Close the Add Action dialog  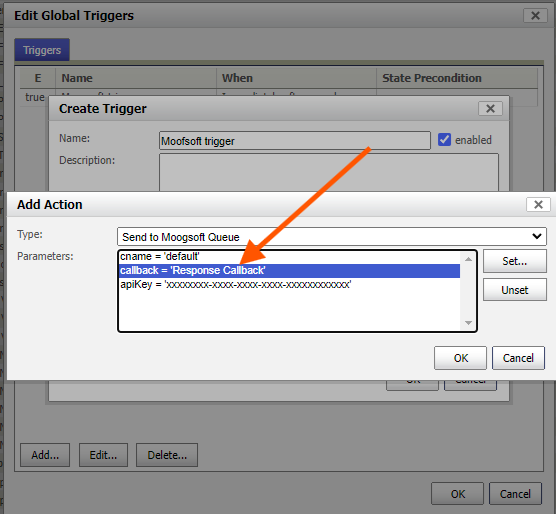(538, 205)
